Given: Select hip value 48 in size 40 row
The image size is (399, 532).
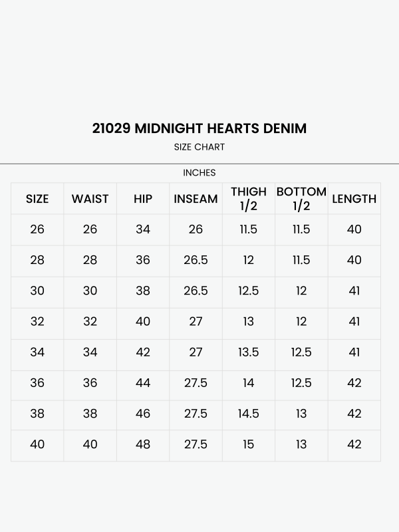Looking at the screenshot, I should click(143, 444).
